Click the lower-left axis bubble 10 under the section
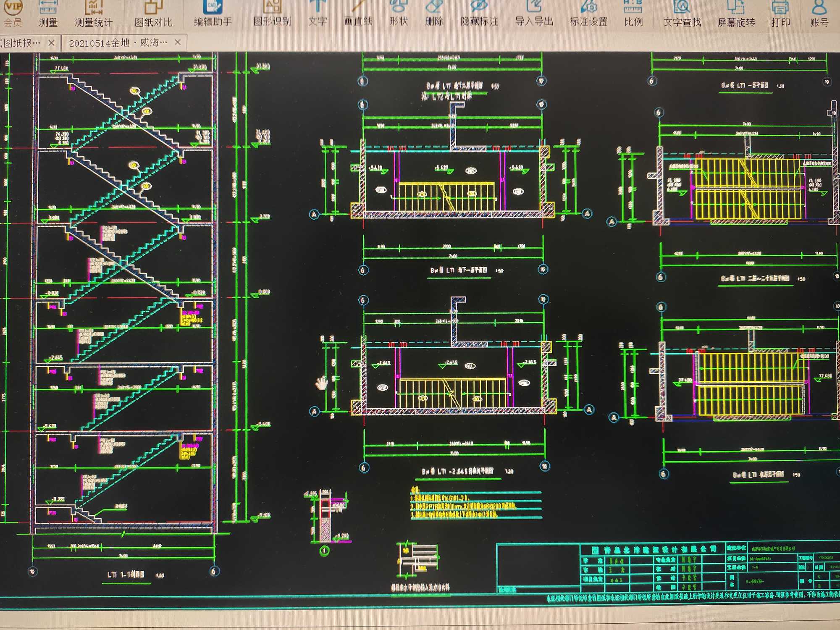840x630 pixels. (x=32, y=572)
